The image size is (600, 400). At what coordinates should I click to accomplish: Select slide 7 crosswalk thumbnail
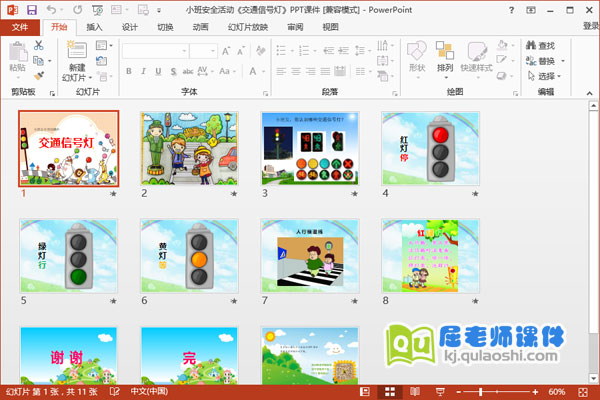tap(310, 256)
